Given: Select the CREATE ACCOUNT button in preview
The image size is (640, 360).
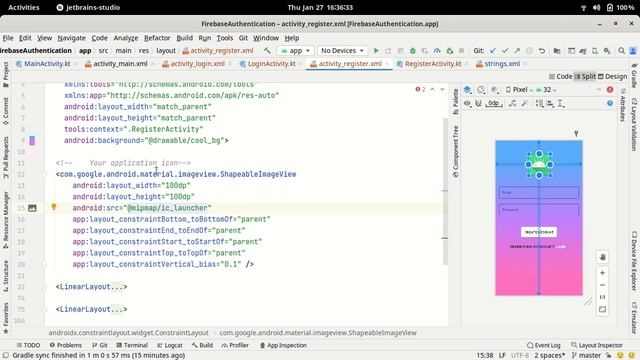Looking at the screenshot, I should tap(539, 232).
